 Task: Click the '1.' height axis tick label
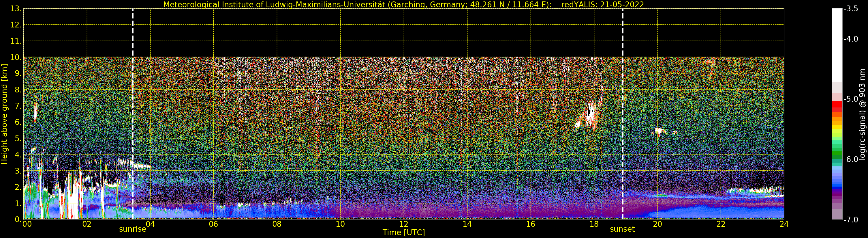tap(18, 203)
